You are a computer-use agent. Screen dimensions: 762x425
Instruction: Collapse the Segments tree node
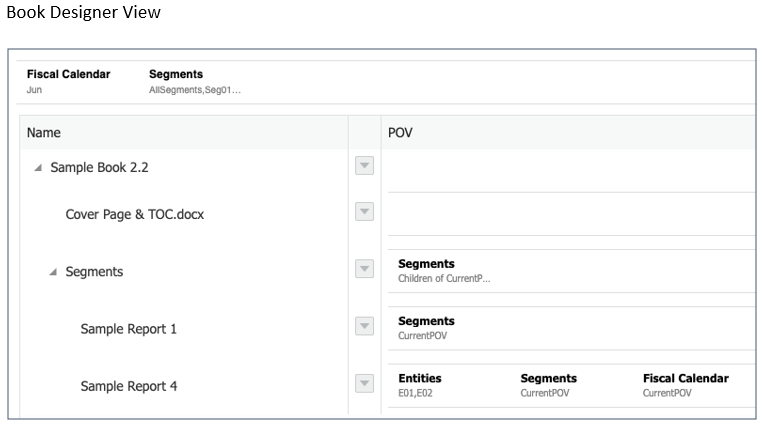53,272
